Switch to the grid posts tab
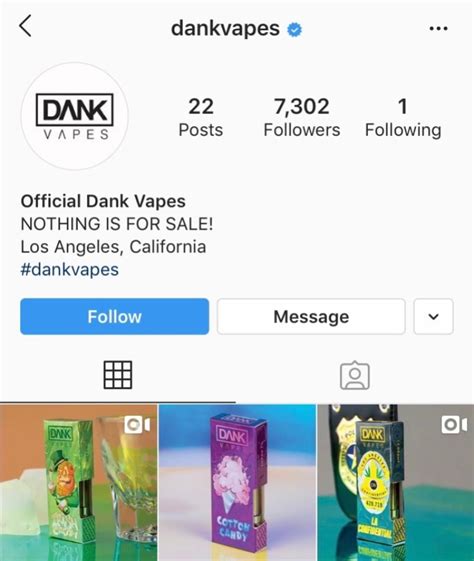The height and width of the screenshot is (561, 474). click(118, 375)
